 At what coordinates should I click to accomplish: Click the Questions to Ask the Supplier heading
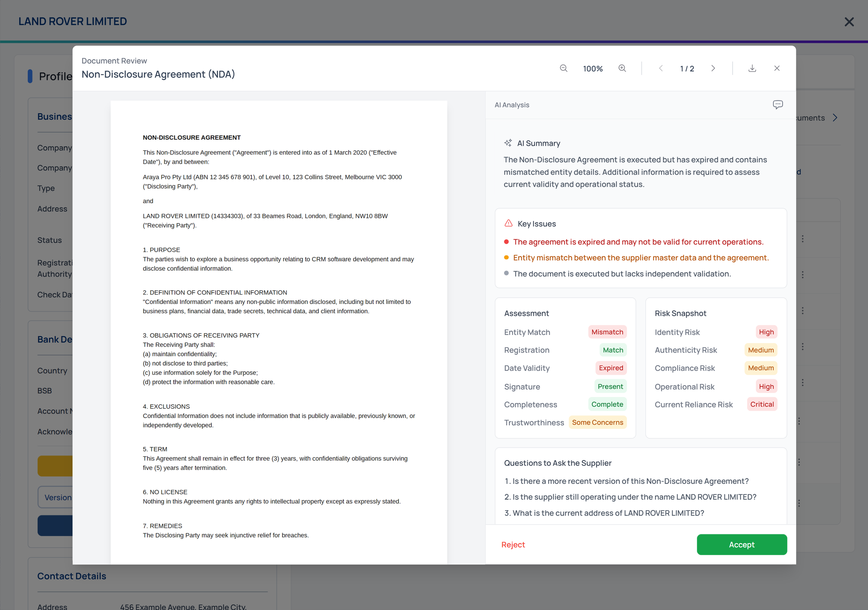(x=557, y=463)
